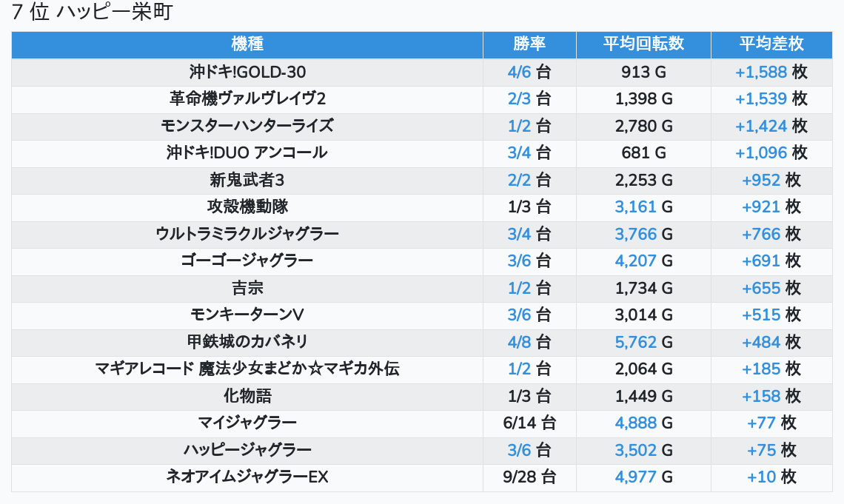Click the 革命機ヴァルヴレイヴ2 machine entry
The width and height of the screenshot is (844, 504).
(247, 98)
